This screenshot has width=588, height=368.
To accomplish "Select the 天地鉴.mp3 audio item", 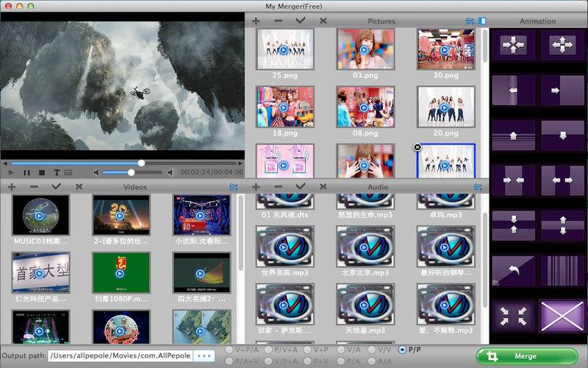I will tap(365, 305).
